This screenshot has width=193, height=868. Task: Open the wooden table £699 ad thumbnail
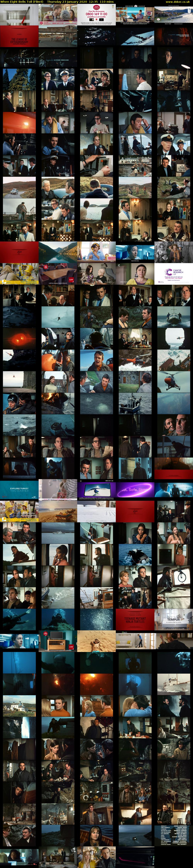pos(58,274)
